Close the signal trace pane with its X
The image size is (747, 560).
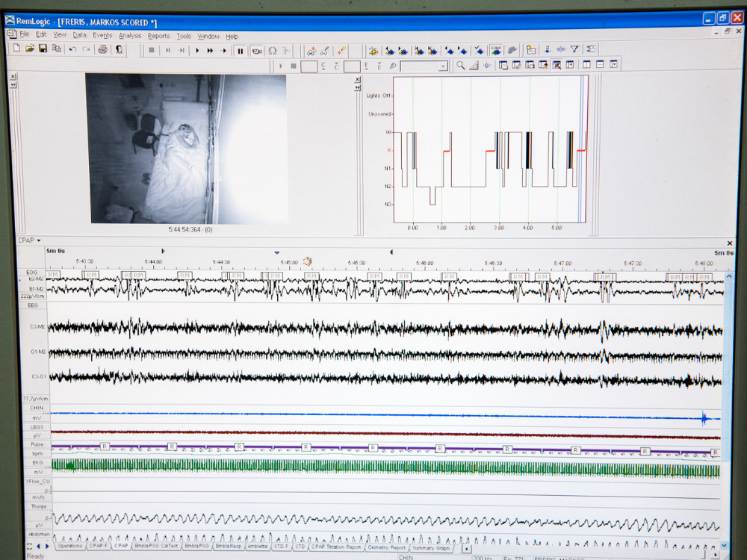click(x=729, y=243)
